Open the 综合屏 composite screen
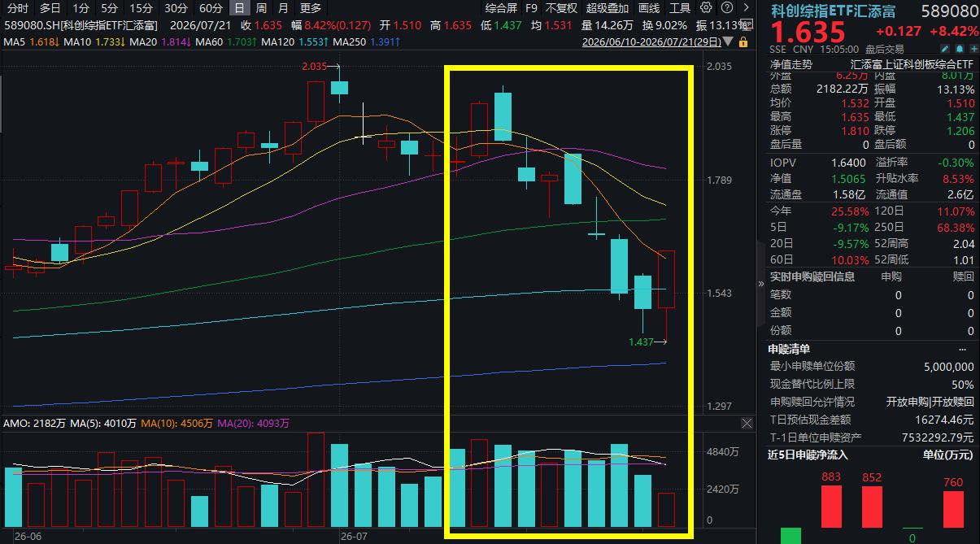This screenshot has height=544, width=980. click(x=501, y=8)
